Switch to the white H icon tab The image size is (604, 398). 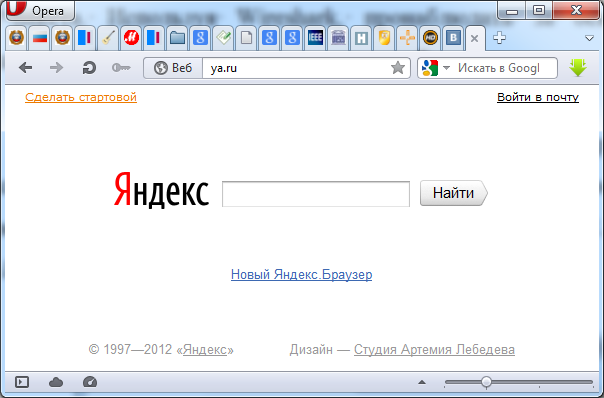361,38
